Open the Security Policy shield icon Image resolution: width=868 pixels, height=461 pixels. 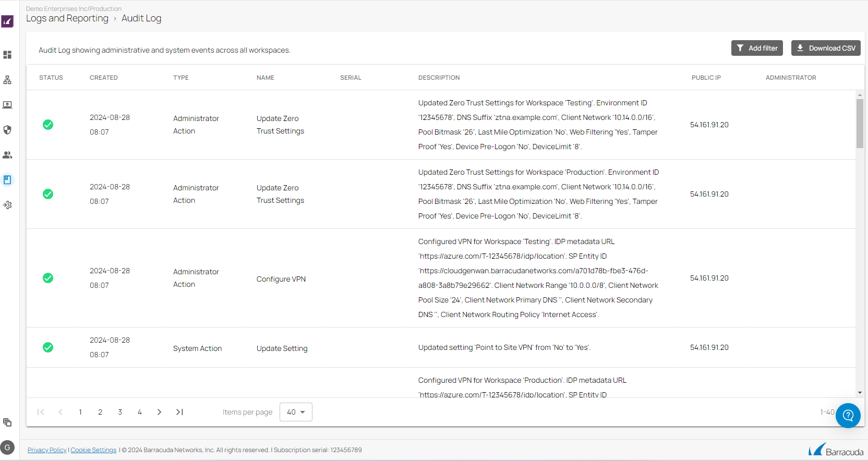(7, 130)
